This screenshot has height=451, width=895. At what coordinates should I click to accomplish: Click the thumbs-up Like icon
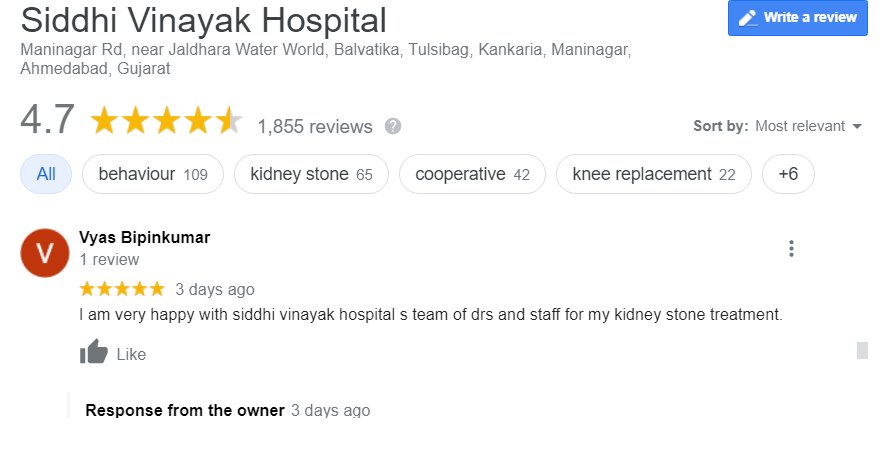pyautogui.click(x=94, y=352)
